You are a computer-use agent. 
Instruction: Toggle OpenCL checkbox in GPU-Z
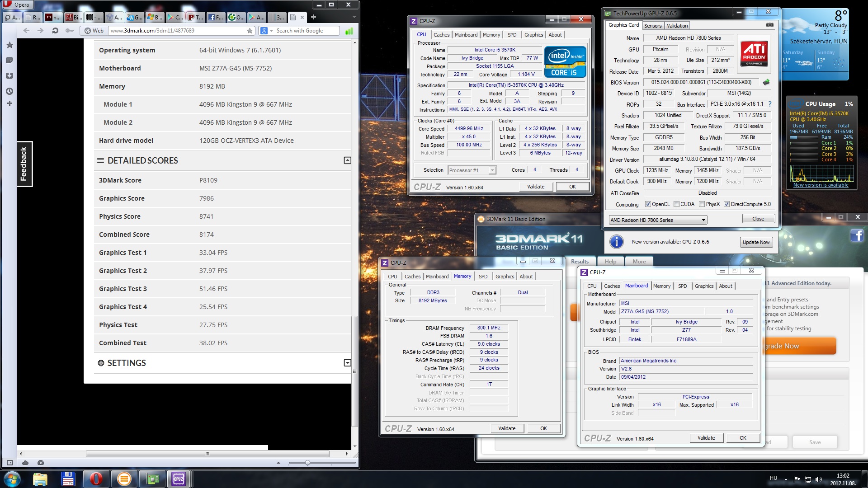point(648,204)
